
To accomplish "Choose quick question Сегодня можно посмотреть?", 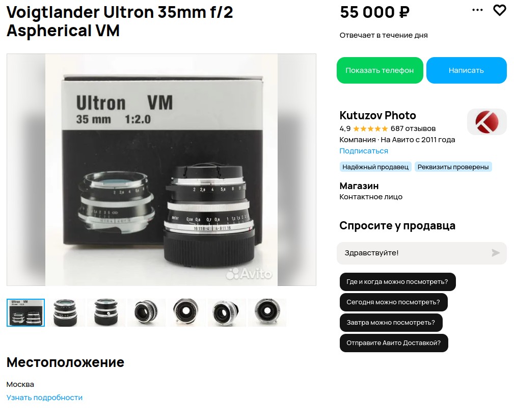I will pos(393,302).
